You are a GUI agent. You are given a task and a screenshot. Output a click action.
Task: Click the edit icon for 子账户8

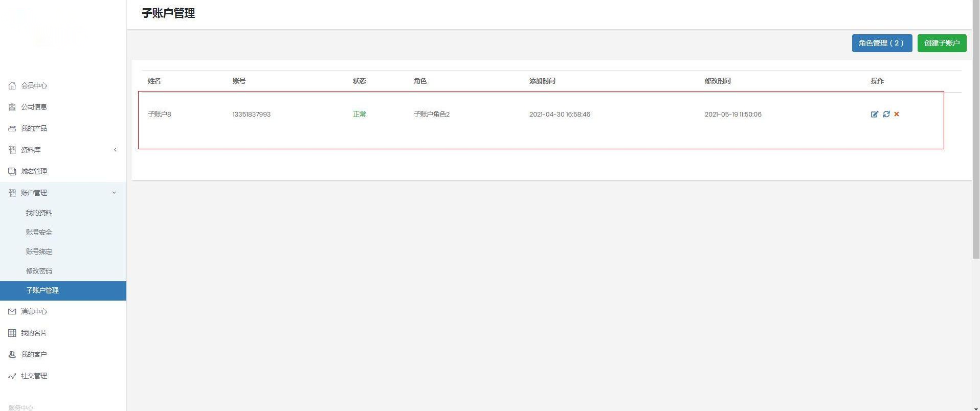874,114
